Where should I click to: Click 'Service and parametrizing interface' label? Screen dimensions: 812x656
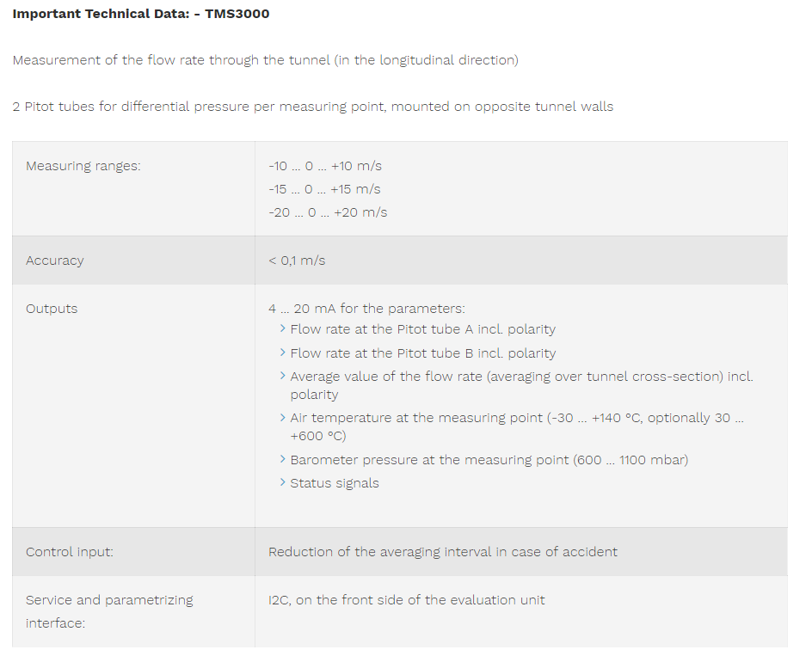pos(109,611)
